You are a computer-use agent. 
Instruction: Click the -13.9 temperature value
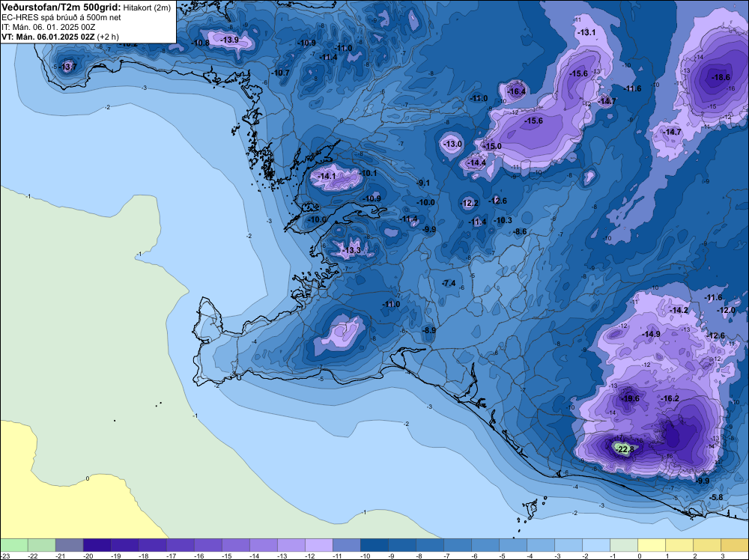point(230,40)
